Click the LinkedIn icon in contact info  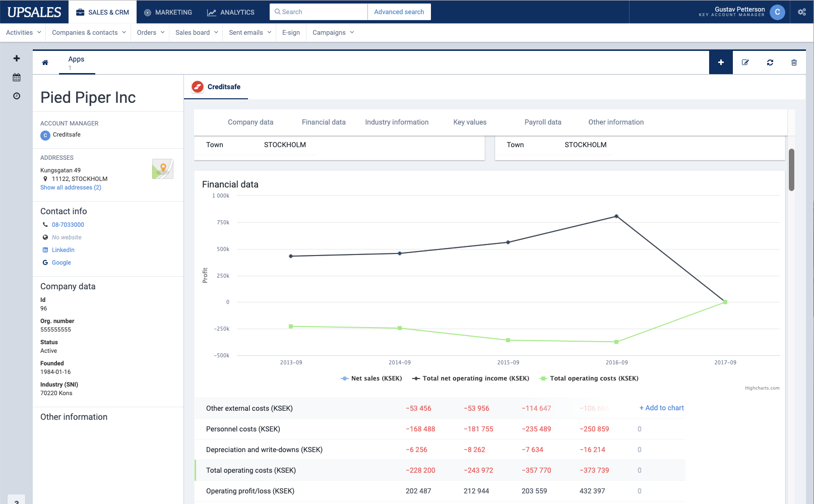tap(45, 250)
